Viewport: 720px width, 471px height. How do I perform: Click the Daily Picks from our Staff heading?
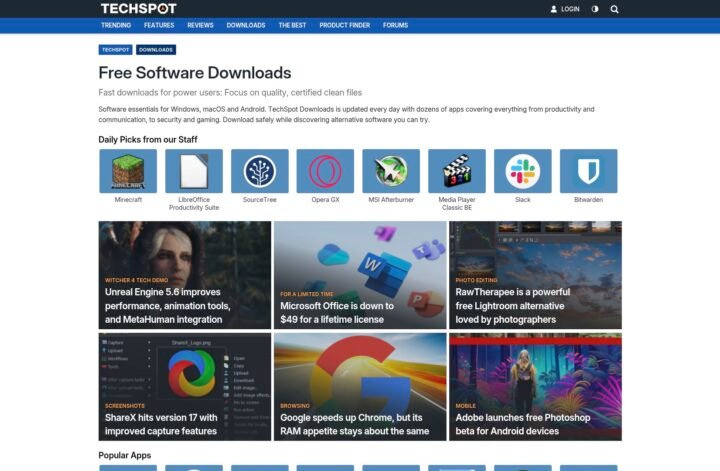click(148, 140)
